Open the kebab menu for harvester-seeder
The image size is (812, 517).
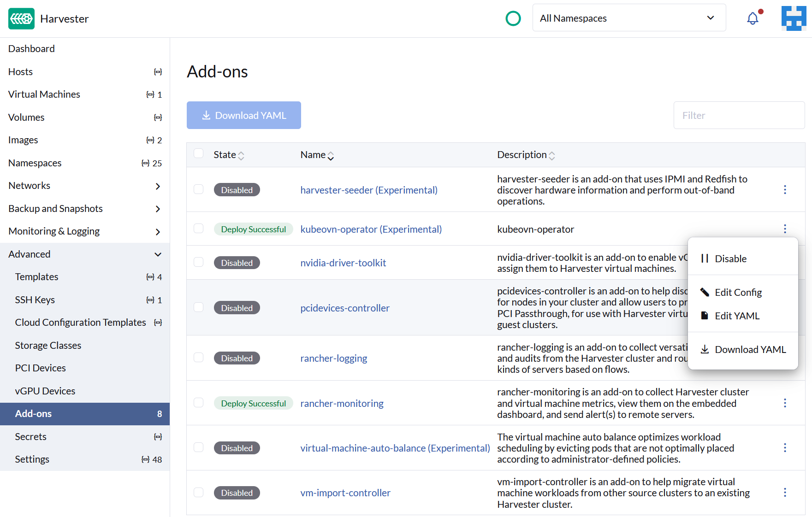click(x=785, y=189)
